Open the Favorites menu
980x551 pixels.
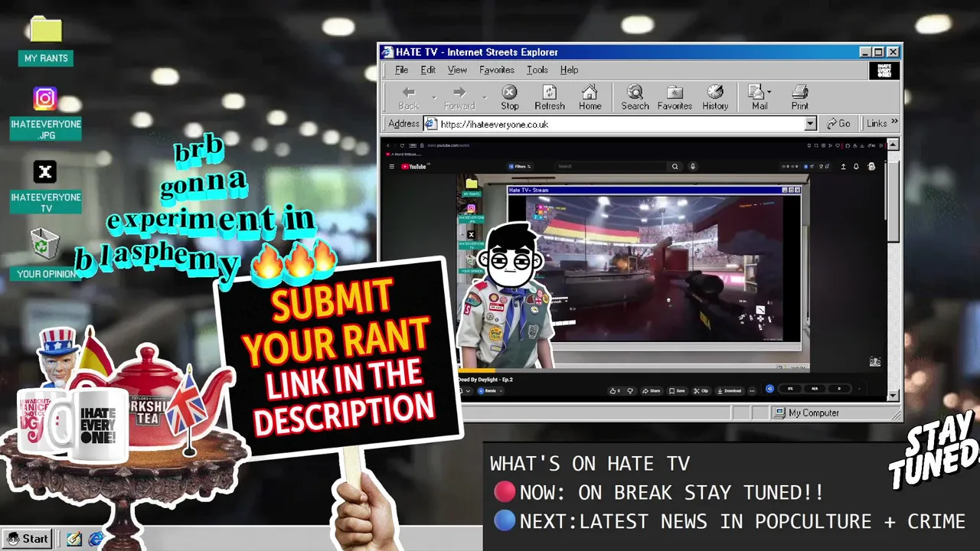pyautogui.click(x=496, y=70)
